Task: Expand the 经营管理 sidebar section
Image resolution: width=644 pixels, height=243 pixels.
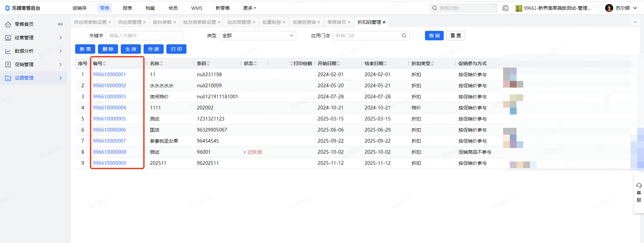Action: click(61, 38)
